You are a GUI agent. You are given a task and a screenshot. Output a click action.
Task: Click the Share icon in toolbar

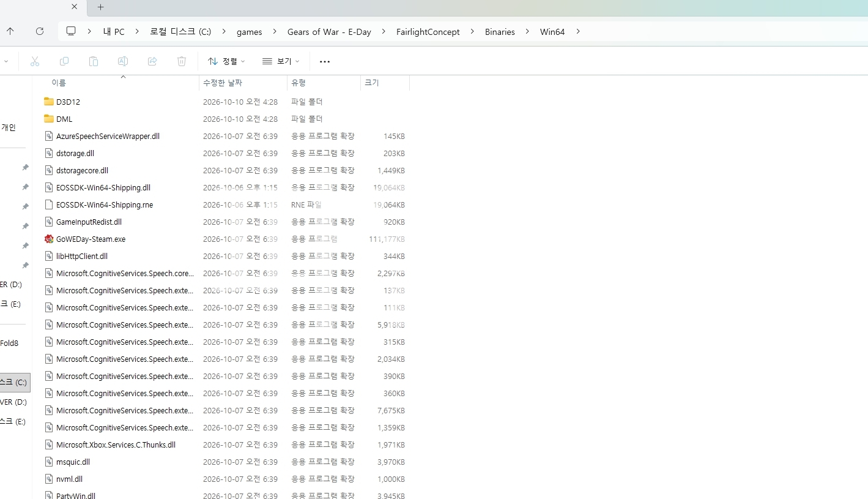(x=152, y=61)
